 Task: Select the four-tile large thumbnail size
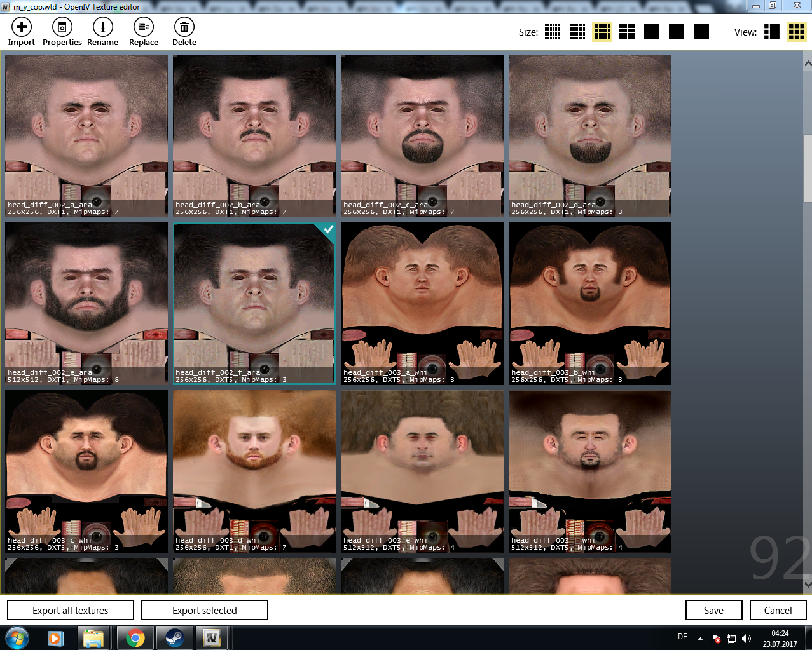(652, 32)
